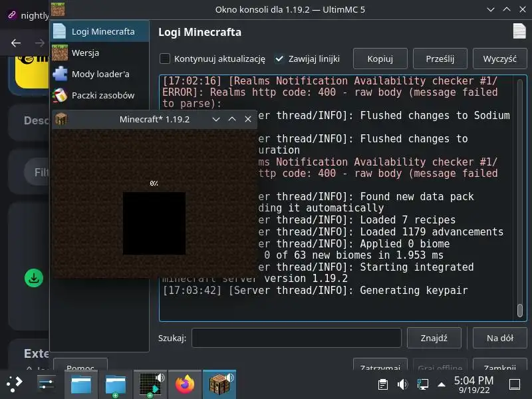Click the puzzle piece icon for Mody loader'a
532x399 pixels.
[x=60, y=74]
